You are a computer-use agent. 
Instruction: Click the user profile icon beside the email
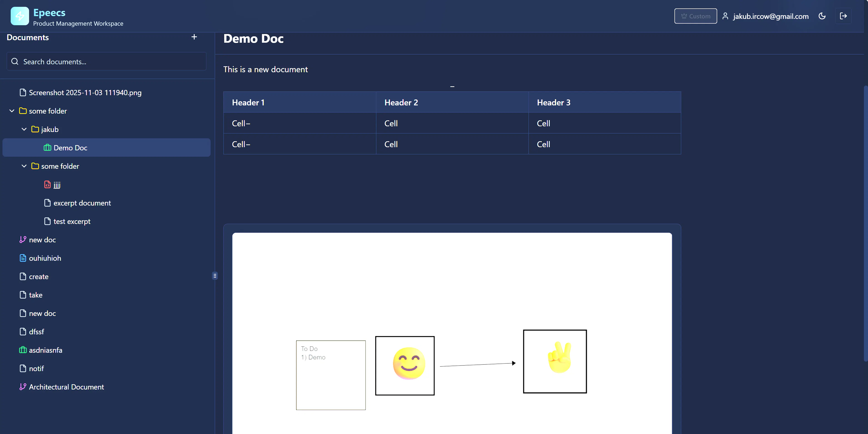pos(725,16)
